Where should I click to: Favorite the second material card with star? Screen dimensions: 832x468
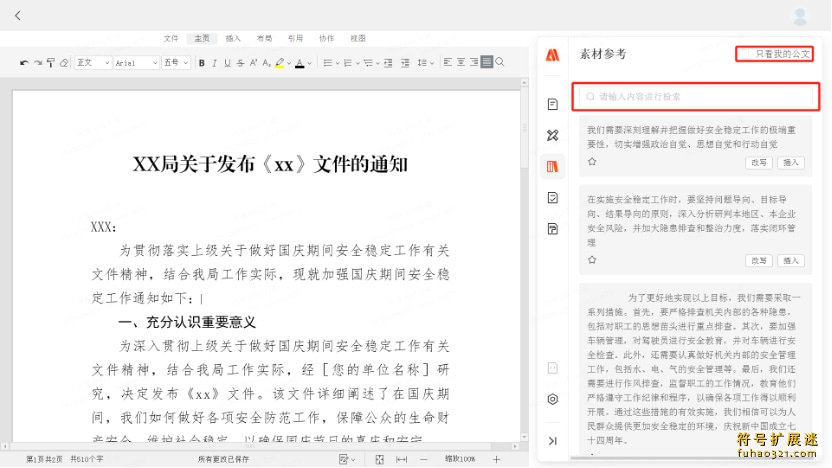click(592, 259)
